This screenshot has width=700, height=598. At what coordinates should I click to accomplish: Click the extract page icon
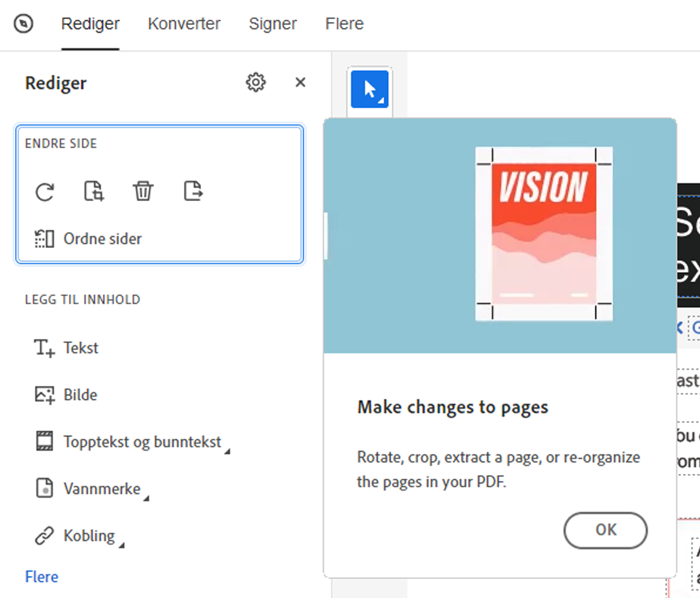pos(193,191)
